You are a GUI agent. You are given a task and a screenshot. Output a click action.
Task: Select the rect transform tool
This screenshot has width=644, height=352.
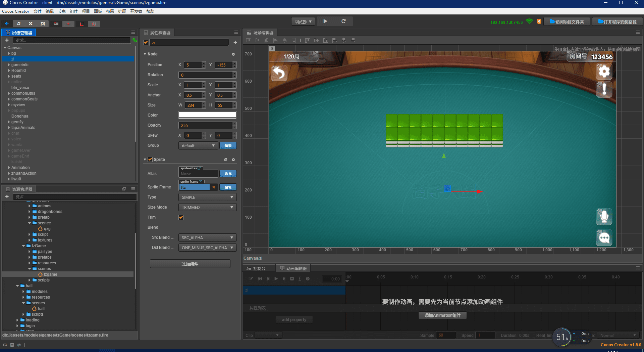[x=43, y=24]
